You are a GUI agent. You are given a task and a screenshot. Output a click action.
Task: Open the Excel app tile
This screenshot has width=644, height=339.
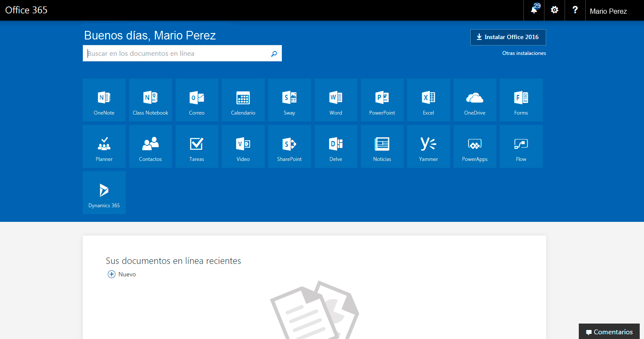(429, 100)
